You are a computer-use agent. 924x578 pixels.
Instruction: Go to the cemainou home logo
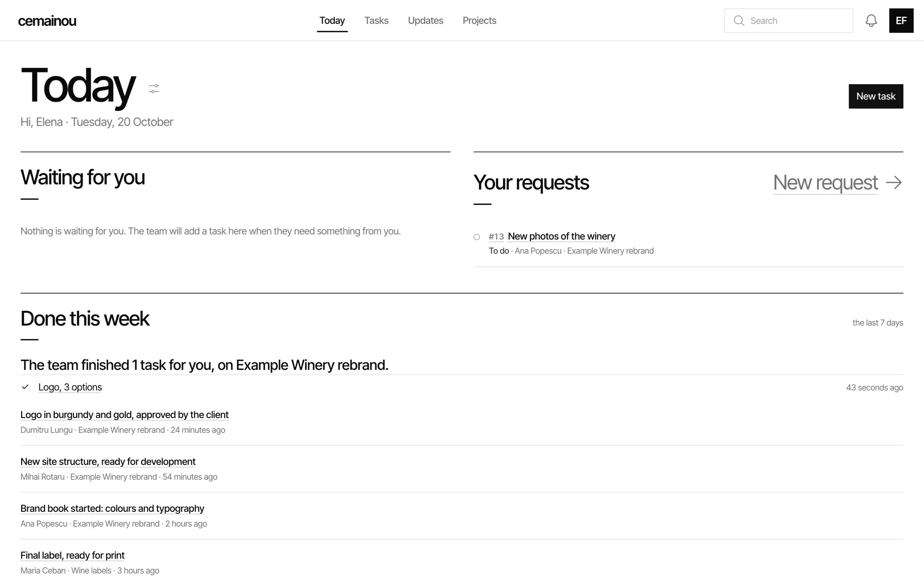point(47,21)
